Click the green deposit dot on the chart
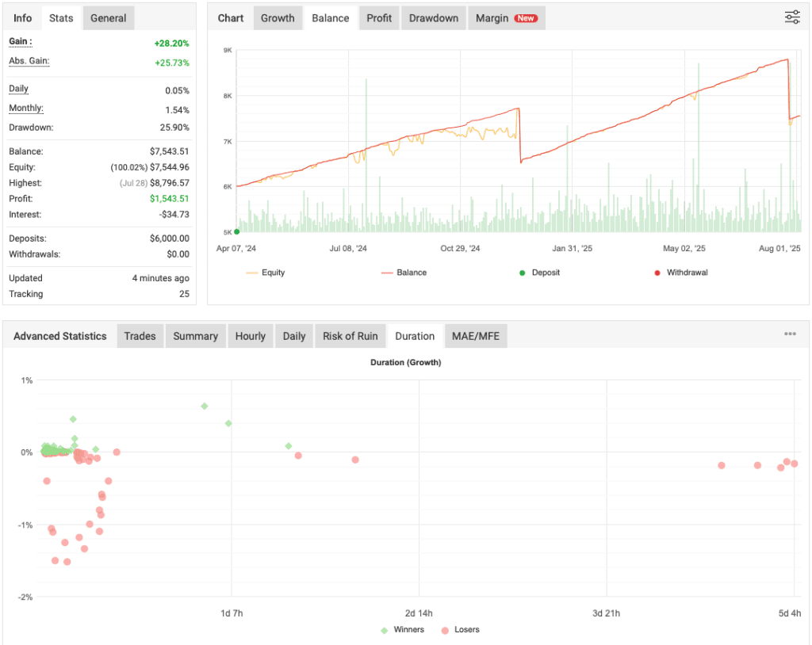812x645 pixels. coord(236,231)
